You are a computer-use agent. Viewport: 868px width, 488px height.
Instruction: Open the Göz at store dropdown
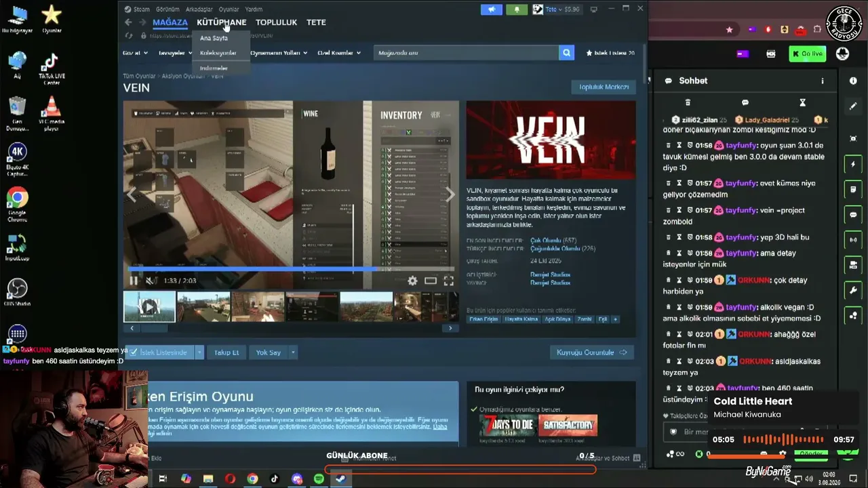coord(135,53)
